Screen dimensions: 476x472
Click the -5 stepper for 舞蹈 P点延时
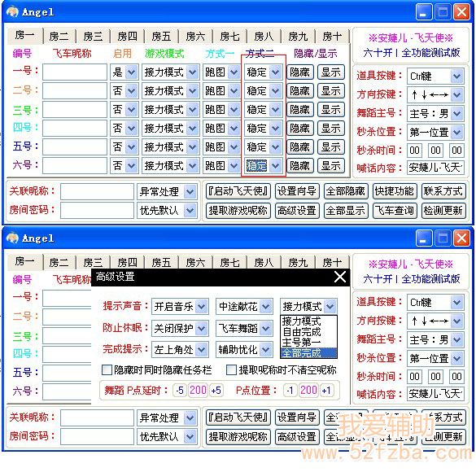[180, 390]
